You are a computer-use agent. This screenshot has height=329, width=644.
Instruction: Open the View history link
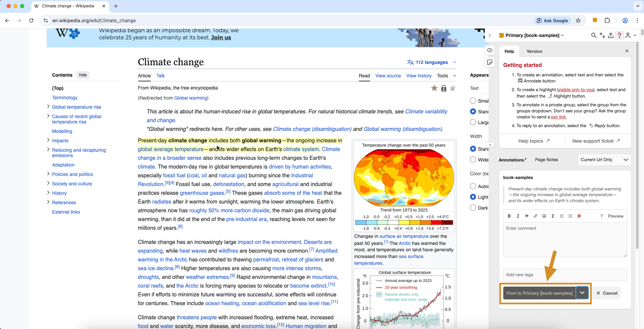419,76
